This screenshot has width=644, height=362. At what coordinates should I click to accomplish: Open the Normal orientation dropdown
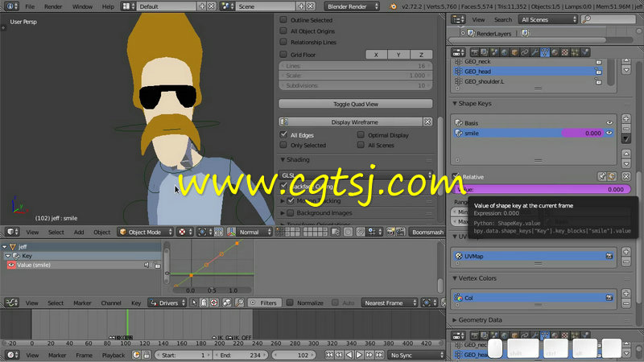(254, 232)
